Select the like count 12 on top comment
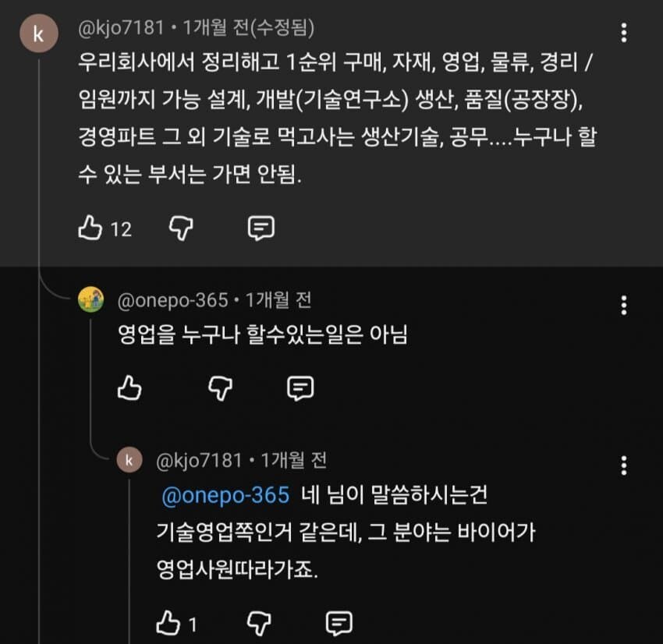Image resolution: width=663 pixels, height=644 pixels. click(x=121, y=228)
